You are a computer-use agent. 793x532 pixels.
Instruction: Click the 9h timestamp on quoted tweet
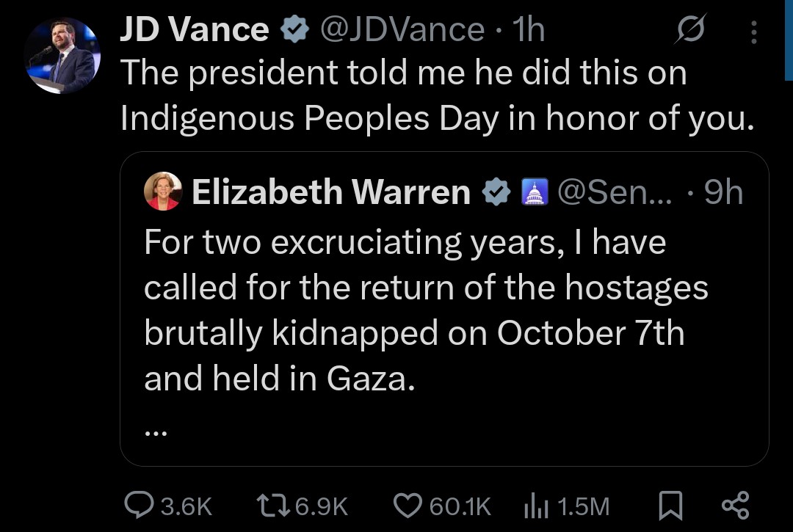click(723, 192)
